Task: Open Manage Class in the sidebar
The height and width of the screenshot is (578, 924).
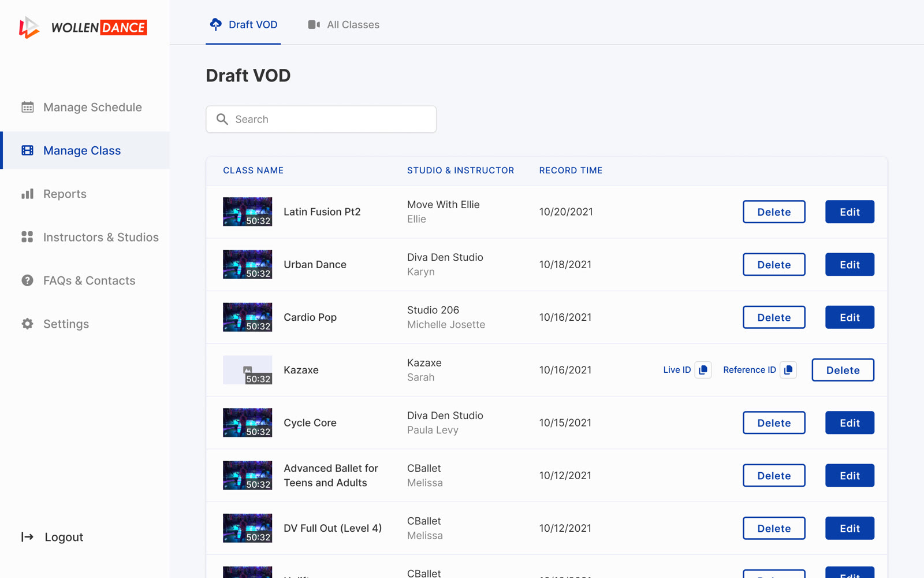Action: 85,150
